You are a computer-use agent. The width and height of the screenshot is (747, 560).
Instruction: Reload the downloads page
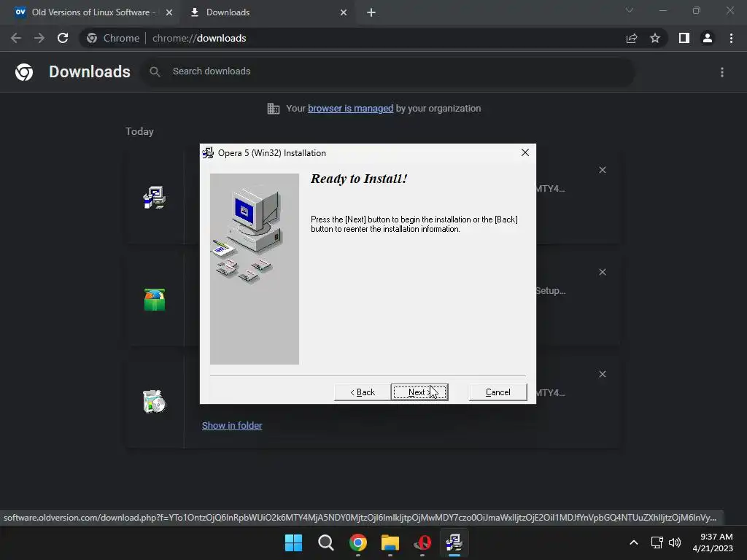(x=63, y=38)
